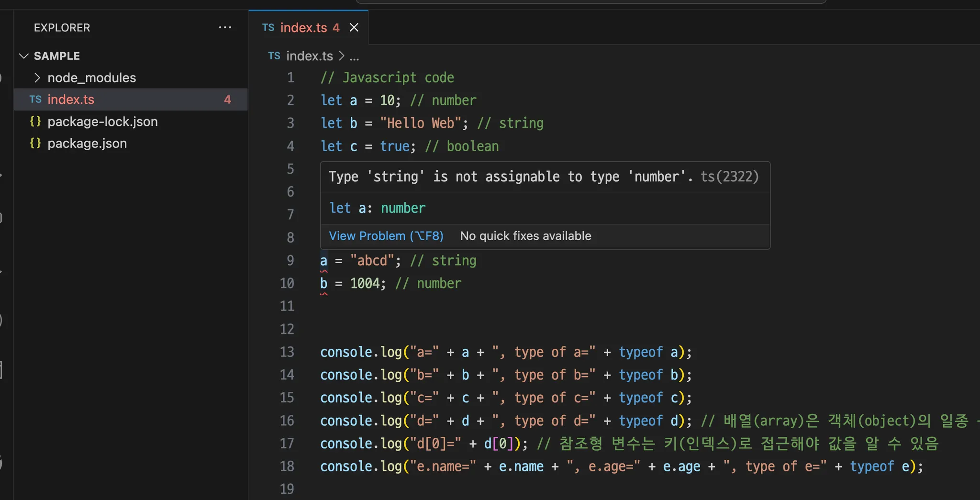Viewport: 980px width, 500px height.
Task: Click the index.ts breadcrumb item
Action: click(x=309, y=56)
